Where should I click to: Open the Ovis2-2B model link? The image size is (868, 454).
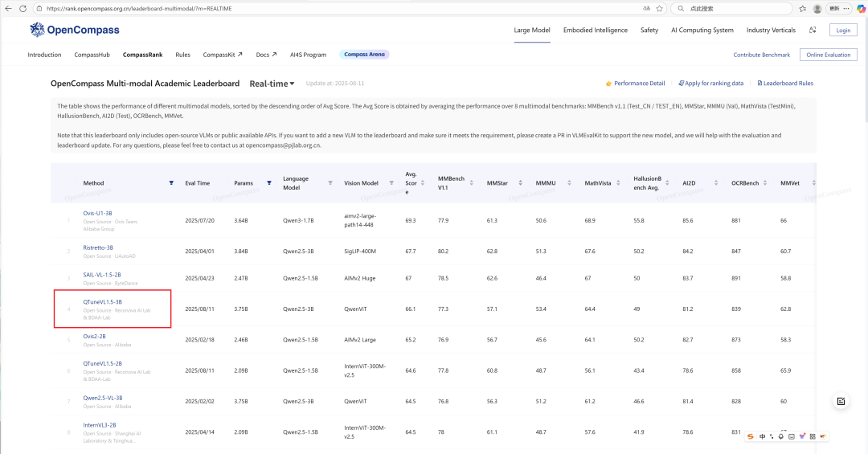pos(94,336)
